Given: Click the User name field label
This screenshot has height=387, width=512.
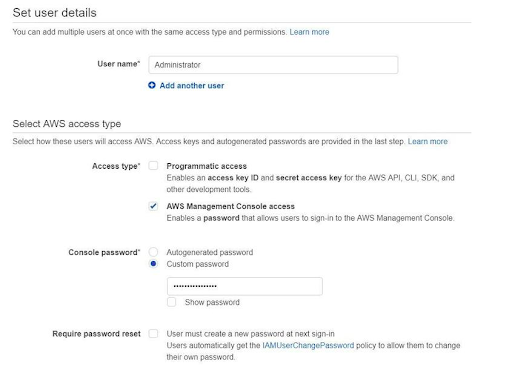Looking at the screenshot, I should (119, 64).
